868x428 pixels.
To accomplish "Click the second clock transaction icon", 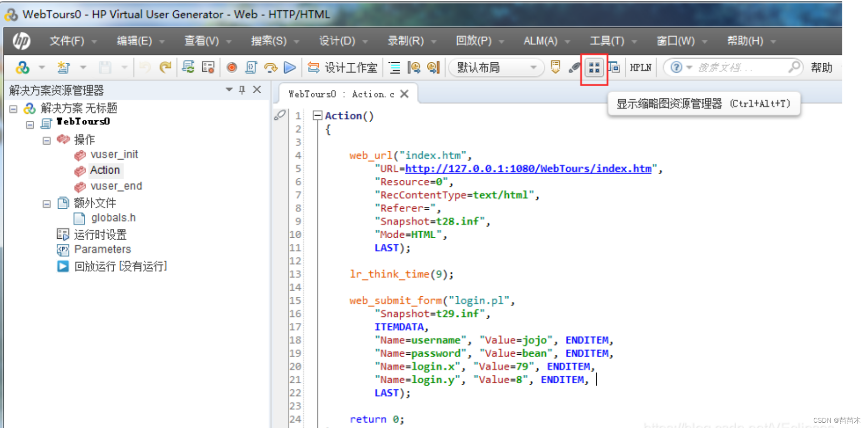I will pyautogui.click(x=433, y=68).
